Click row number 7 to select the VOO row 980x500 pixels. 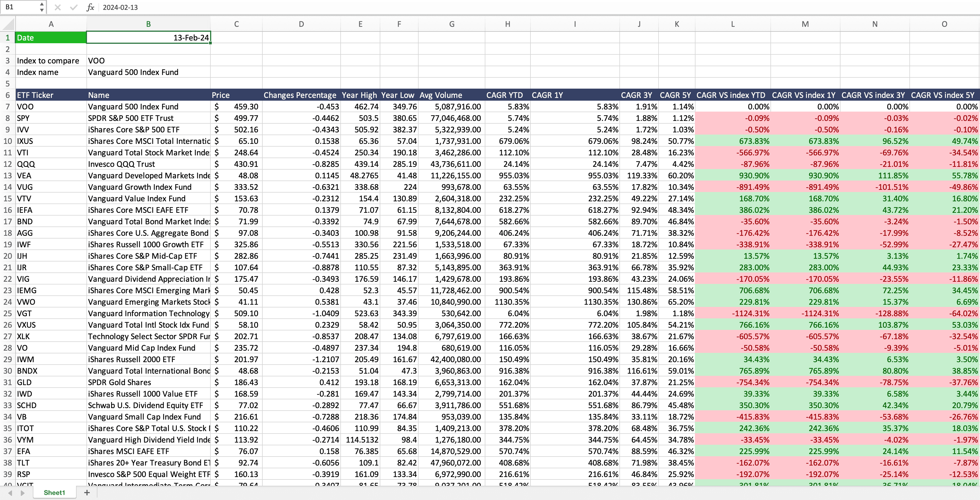[7, 107]
